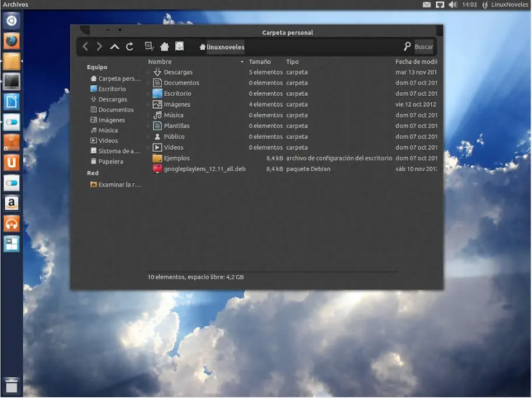Expand the Imágenes row in file list

pyautogui.click(x=149, y=104)
